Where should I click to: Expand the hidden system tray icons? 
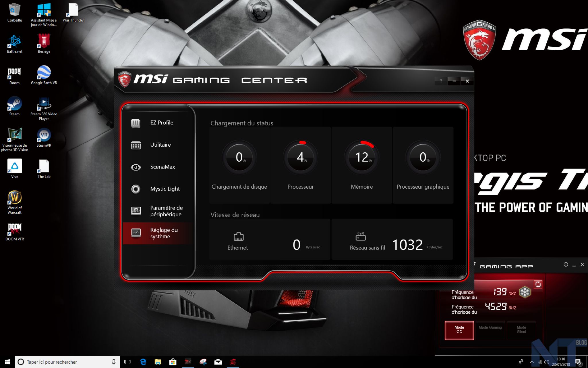point(532,362)
